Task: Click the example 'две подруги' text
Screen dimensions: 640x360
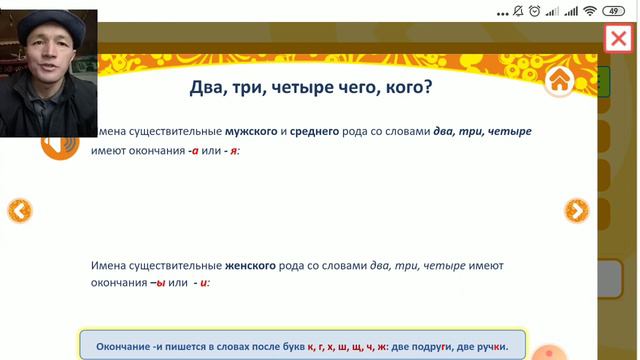Action: [422, 347]
